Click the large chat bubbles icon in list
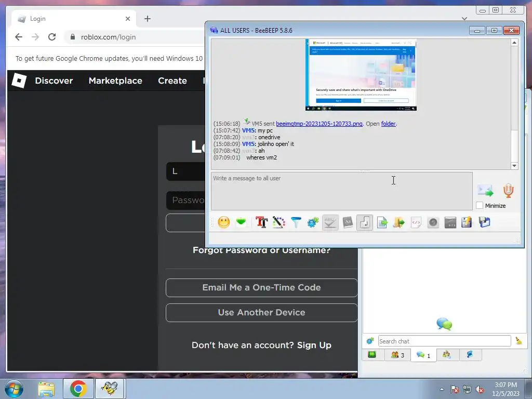 [444, 324]
